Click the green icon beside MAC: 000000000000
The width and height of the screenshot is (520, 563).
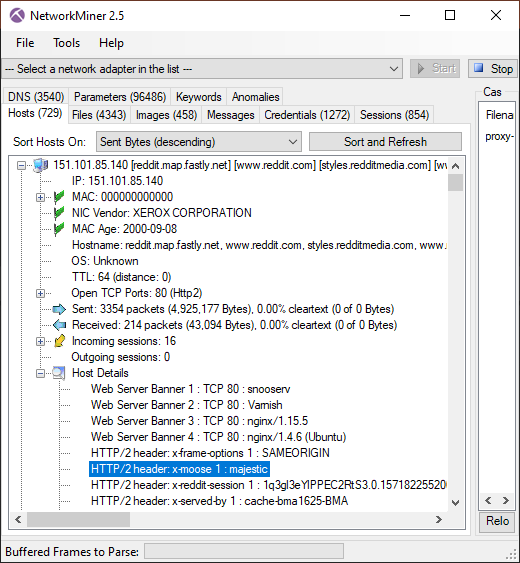pos(59,197)
